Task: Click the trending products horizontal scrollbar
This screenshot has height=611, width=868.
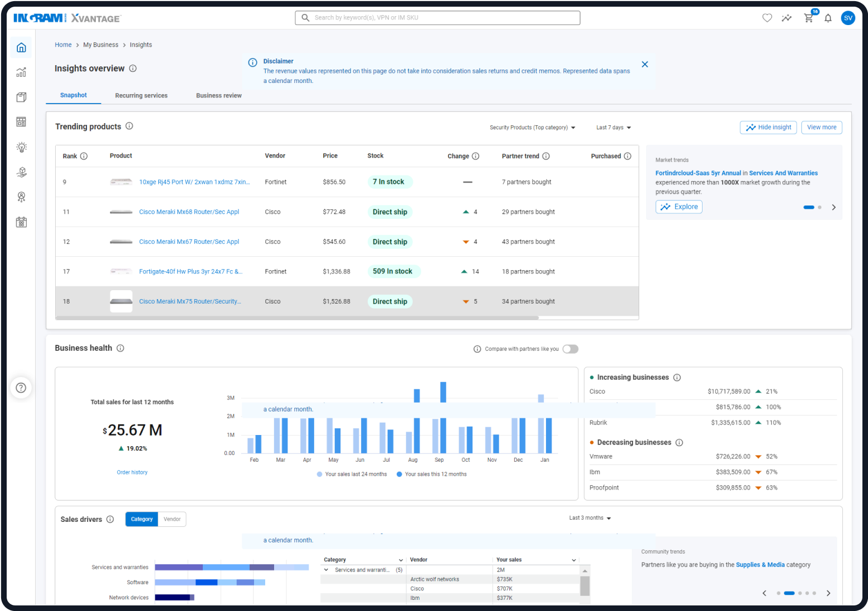Action: click(x=297, y=318)
